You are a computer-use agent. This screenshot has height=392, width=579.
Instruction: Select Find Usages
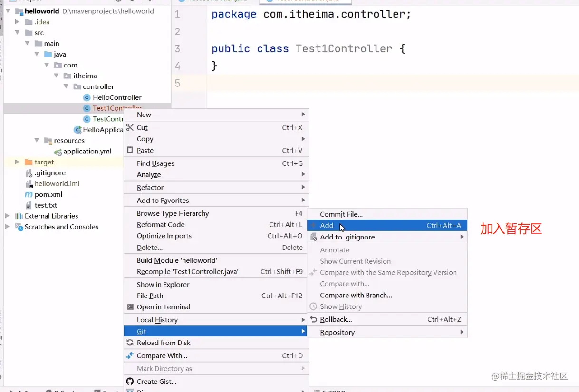coord(216,163)
